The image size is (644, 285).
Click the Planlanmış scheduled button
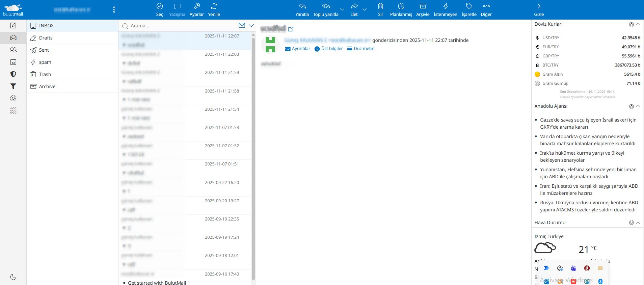click(x=401, y=10)
